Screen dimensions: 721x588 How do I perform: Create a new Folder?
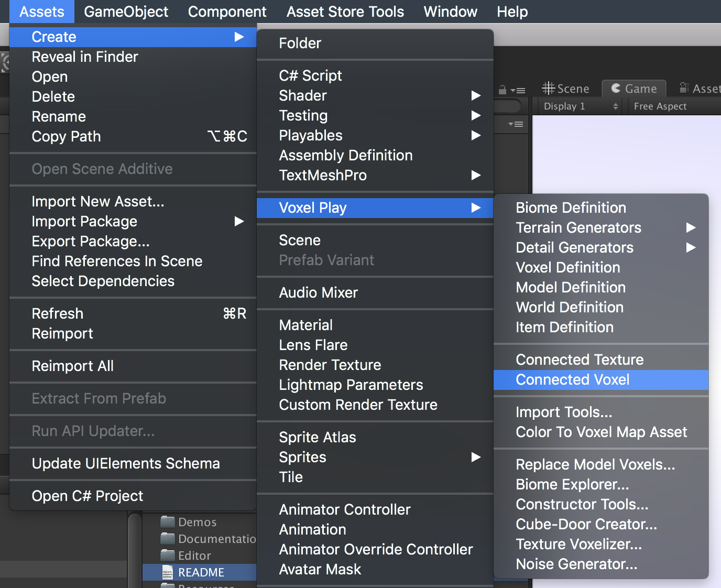tap(375, 43)
